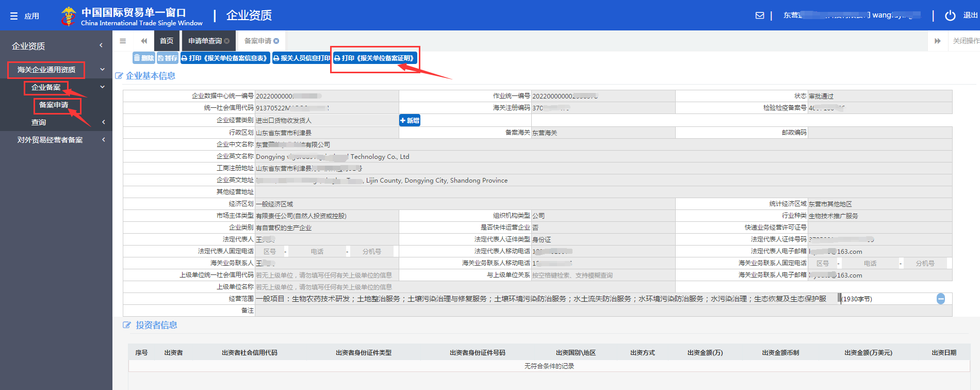Click the 无符合条件的记录 message row
The image size is (980, 390).
[549, 366]
